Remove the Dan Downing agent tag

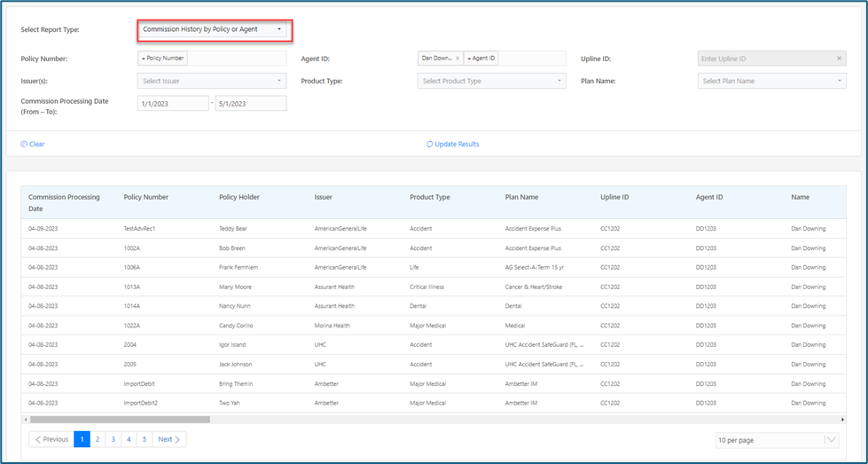coord(457,59)
